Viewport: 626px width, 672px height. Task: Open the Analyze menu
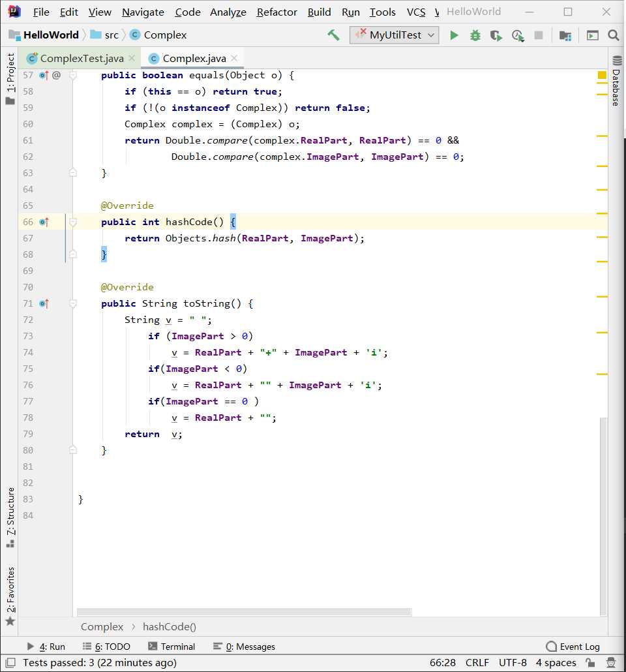228,12
